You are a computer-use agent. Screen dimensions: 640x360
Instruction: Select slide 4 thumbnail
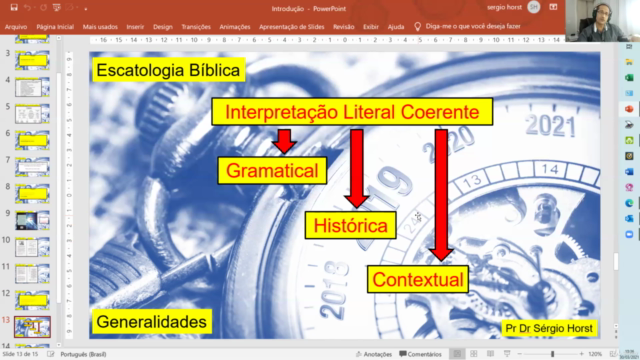click(32, 87)
